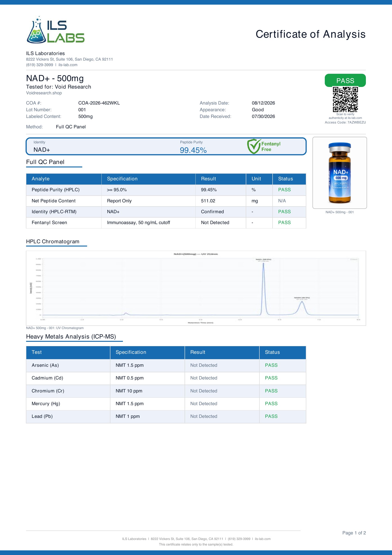Click the N/A status for Net Peptide Content

282,201
